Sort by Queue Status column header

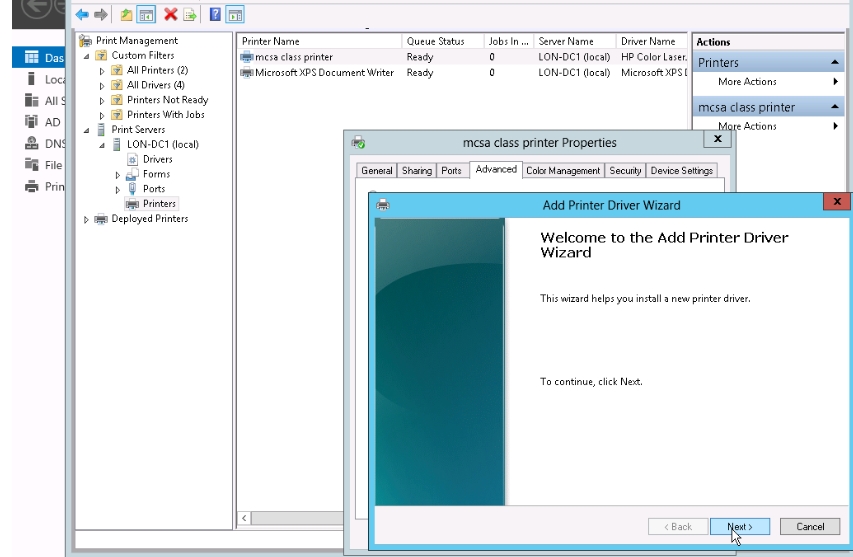[x=443, y=41]
